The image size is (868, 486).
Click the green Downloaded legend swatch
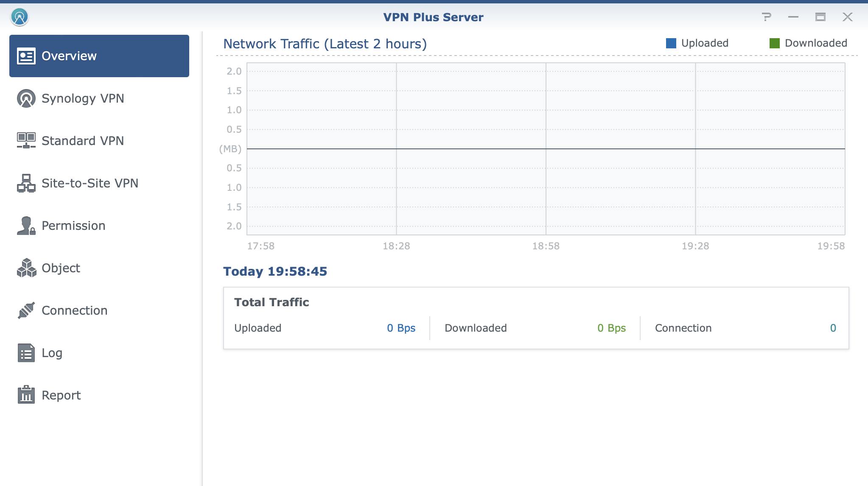coord(775,43)
